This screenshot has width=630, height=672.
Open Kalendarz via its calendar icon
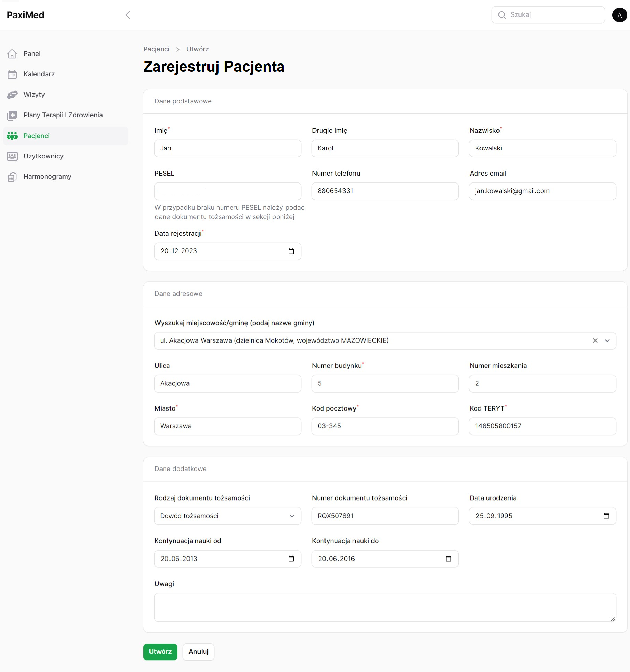(12, 74)
